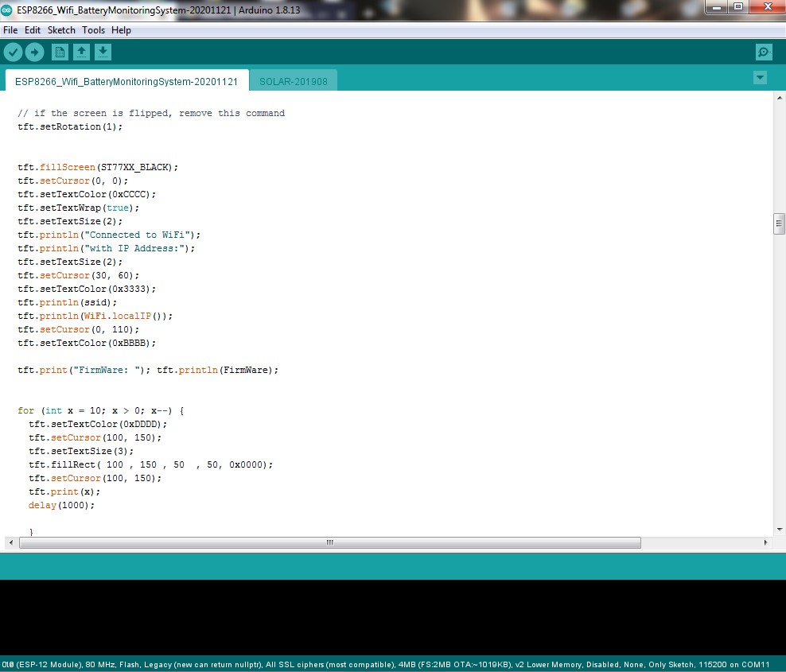Create a new sketch with New icon
The height and width of the screenshot is (672, 786).
[x=60, y=52]
